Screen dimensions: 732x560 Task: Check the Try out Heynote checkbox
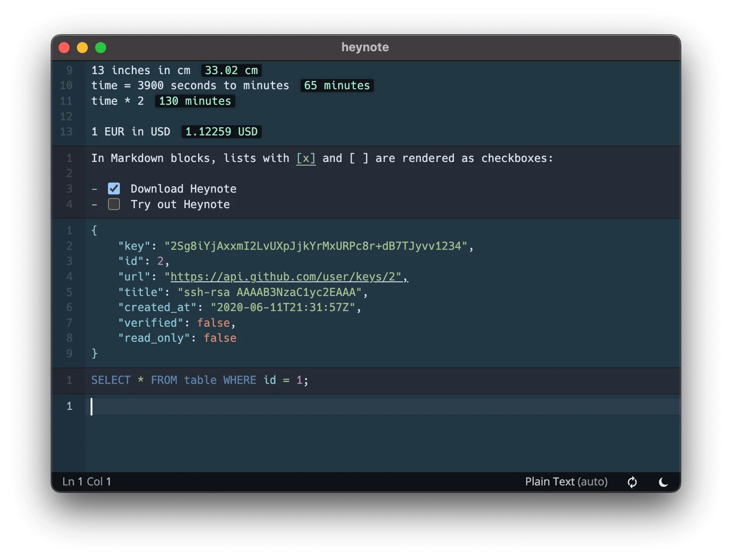tap(114, 204)
